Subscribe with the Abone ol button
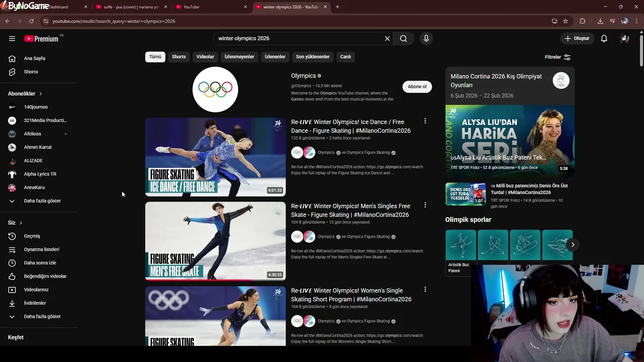 point(417,86)
